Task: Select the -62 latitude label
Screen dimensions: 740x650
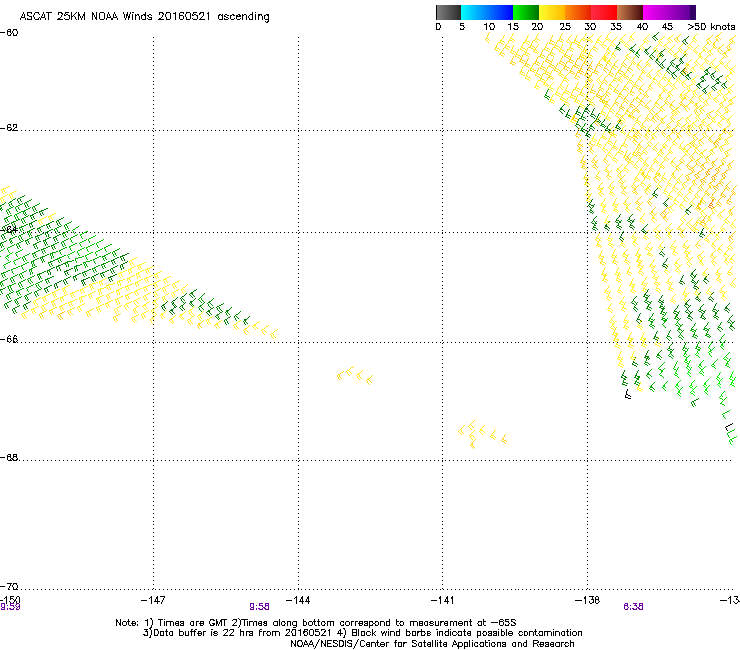Action: pyautogui.click(x=9, y=128)
